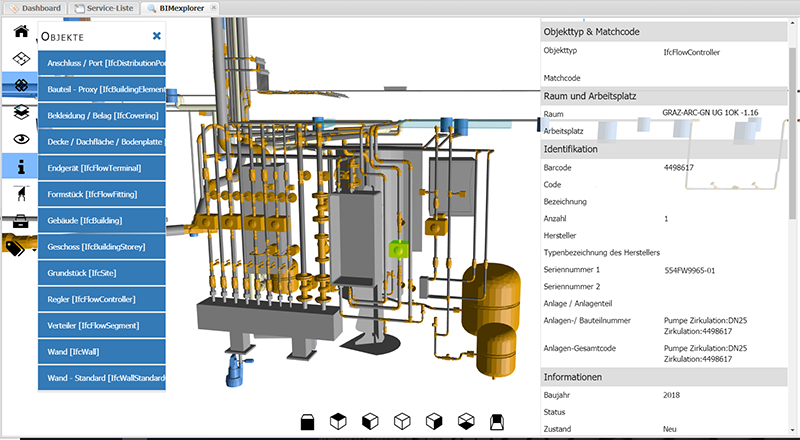Select Endgerät [IfcFlowTerminal]
The height and width of the screenshot is (440, 800).
102,168
